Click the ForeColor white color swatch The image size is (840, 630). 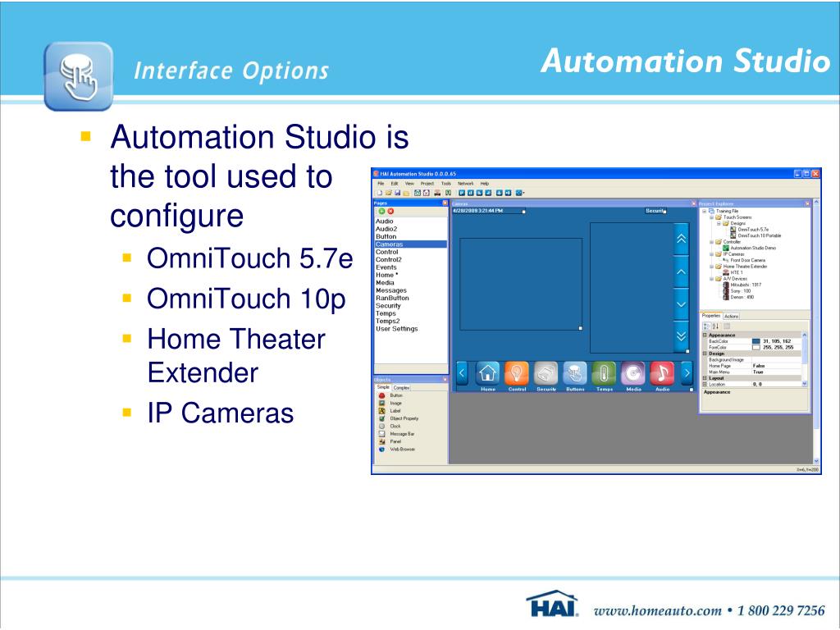click(756, 347)
